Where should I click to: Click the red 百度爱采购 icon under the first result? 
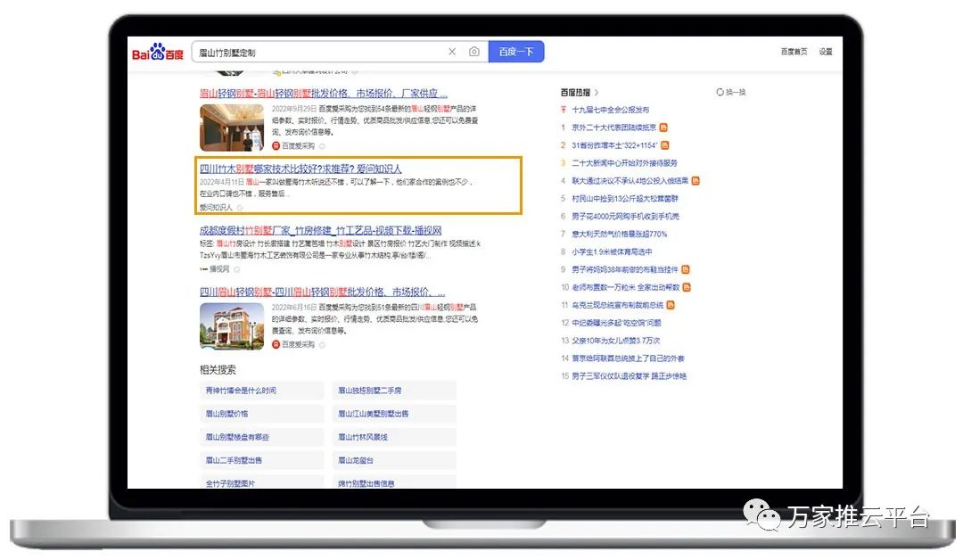click(276, 145)
